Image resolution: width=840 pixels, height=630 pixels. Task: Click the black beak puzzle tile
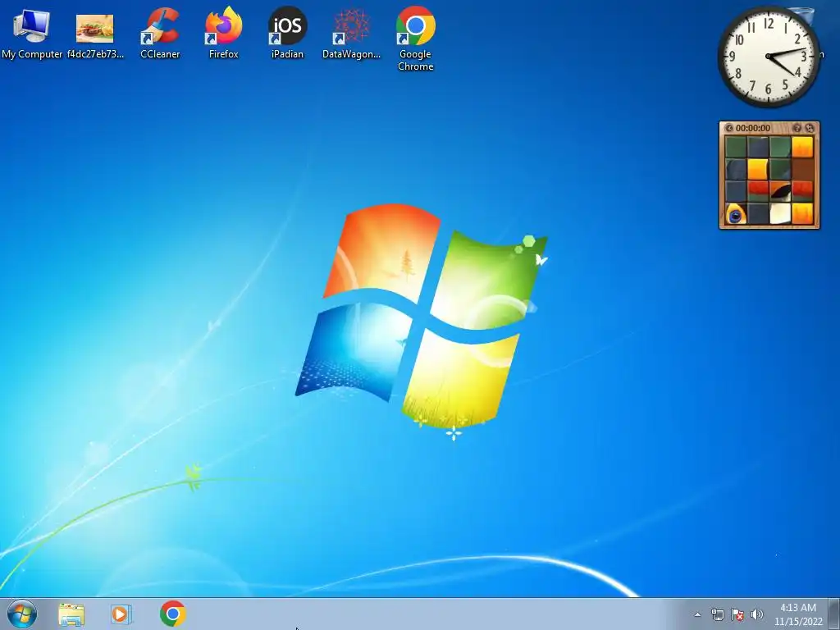[x=780, y=191]
